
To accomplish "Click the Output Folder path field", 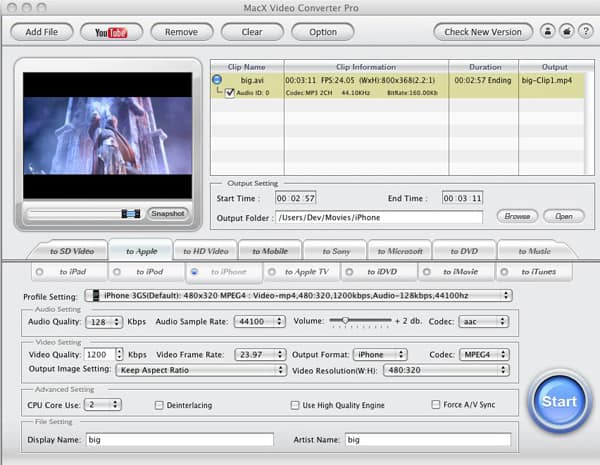I will point(379,217).
